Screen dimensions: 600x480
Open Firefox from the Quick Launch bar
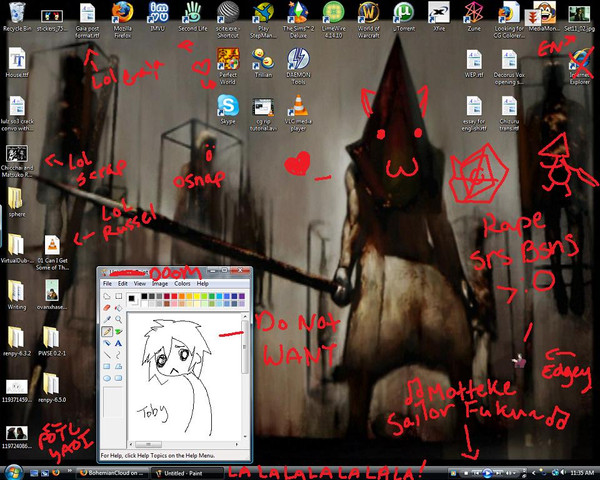coord(56,473)
